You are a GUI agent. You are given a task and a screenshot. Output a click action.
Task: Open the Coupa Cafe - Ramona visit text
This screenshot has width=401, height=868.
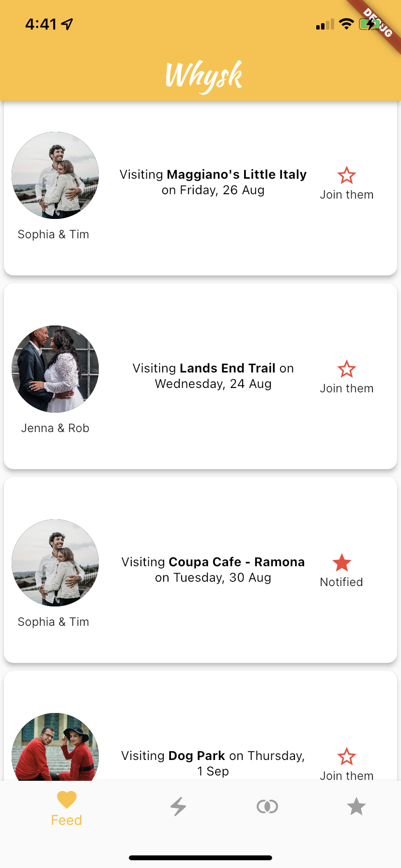(x=213, y=570)
